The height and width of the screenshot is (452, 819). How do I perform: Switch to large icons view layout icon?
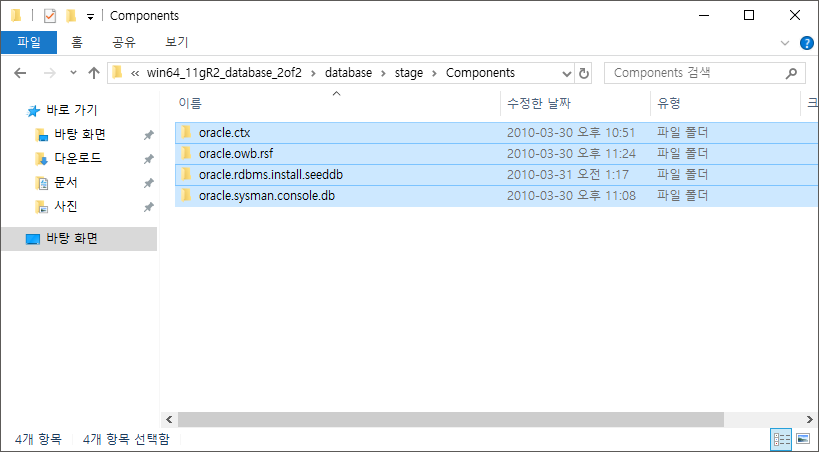pyautogui.click(x=803, y=439)
